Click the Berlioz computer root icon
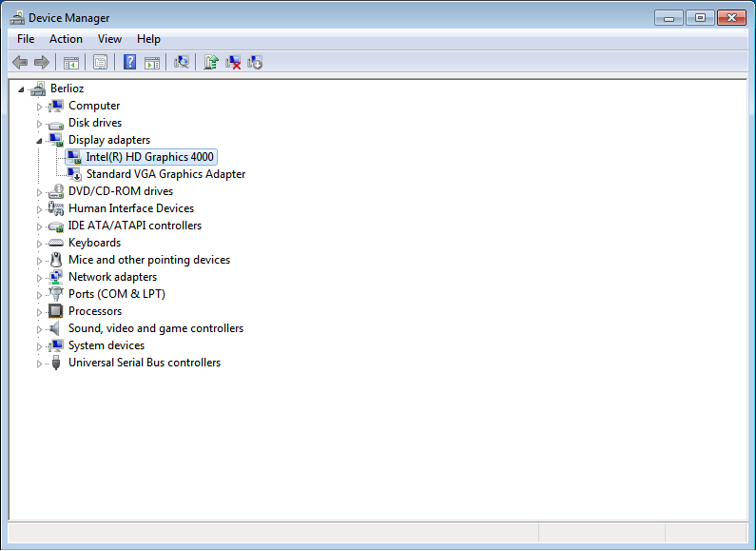Screen dimensions: 756x551 tap(38, 89)
